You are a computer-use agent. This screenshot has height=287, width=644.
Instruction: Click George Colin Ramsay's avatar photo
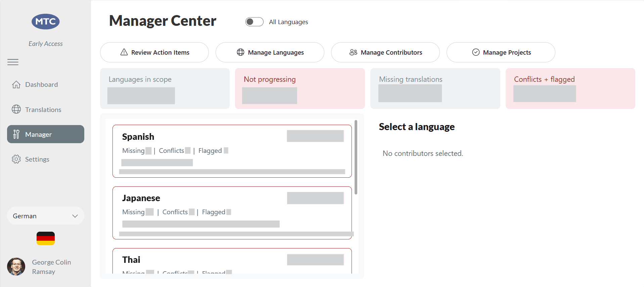(16, 267)
